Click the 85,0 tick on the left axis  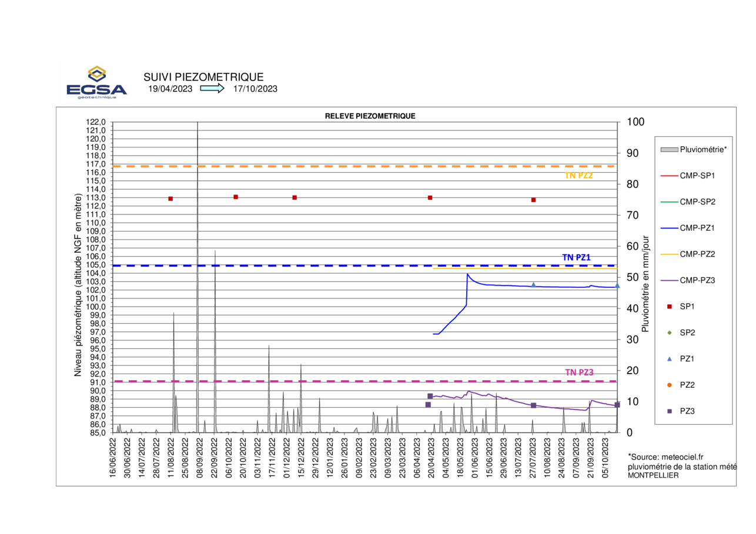pyautogui.click(x=97, y=433)
